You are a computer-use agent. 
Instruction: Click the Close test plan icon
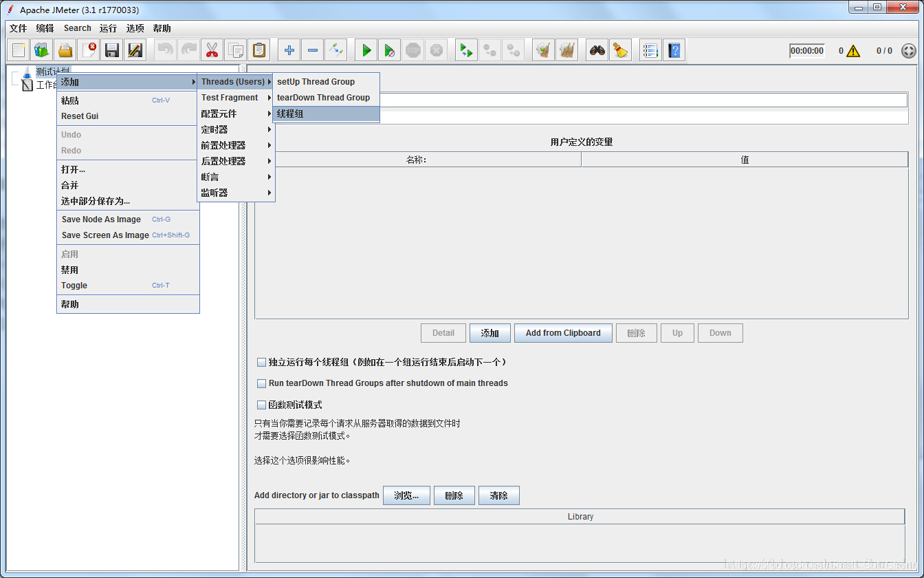coord(89,50)
